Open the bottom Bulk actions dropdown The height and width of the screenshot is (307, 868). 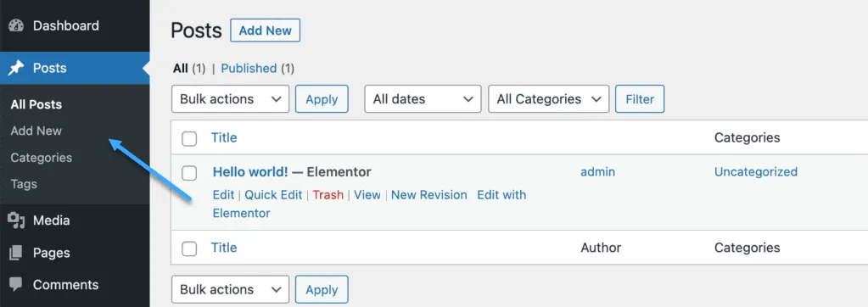(x=230, y=289)
